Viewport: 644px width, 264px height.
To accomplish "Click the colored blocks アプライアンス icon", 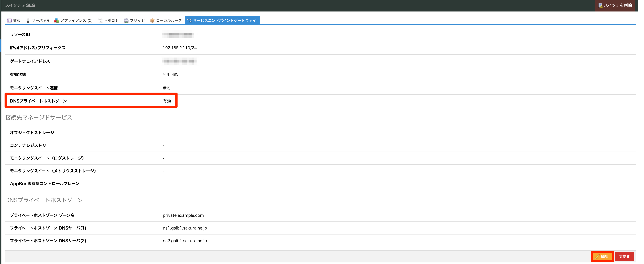I will pyautogui.click(x=56, y=20).
